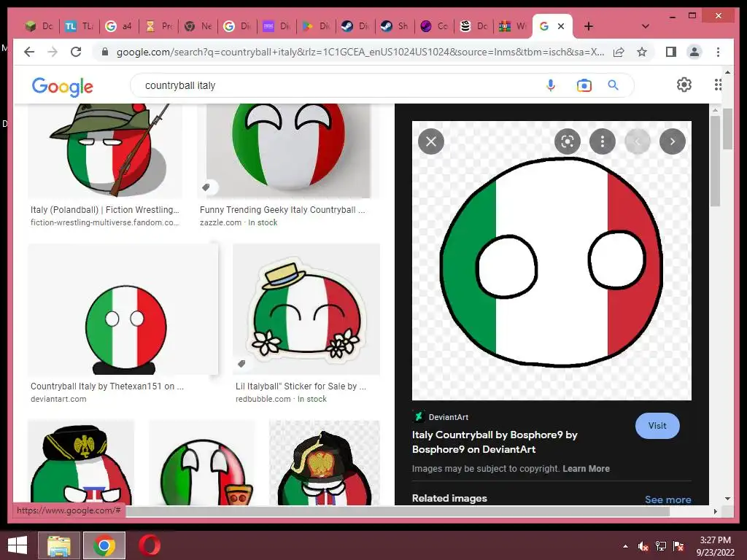Click the preview panel vertical scrollbar
Viewport: 747px width, 560px height.
715,162
